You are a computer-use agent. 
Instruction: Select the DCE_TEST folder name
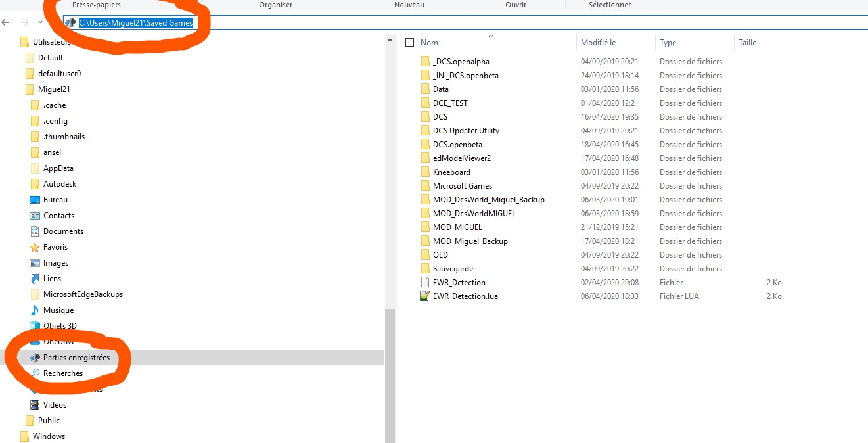click(x=450, y=103)
